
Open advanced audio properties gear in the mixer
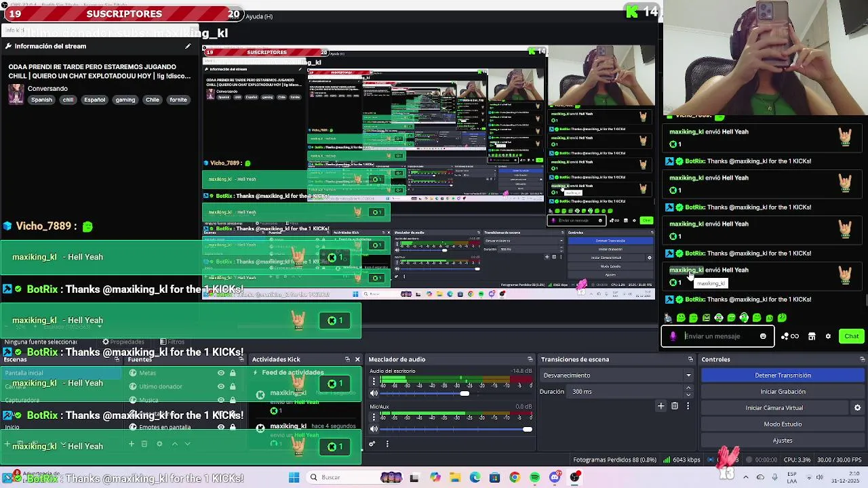point(372,444)
